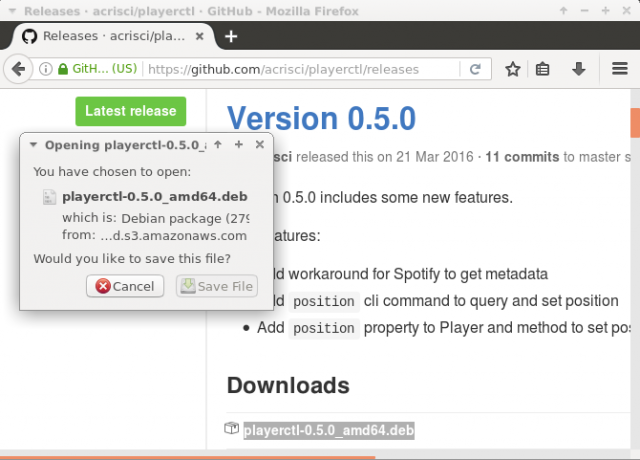Shade the dialog with its up arrow
Viewport: 640px width, 460px height.
click(x=218, y=144)
